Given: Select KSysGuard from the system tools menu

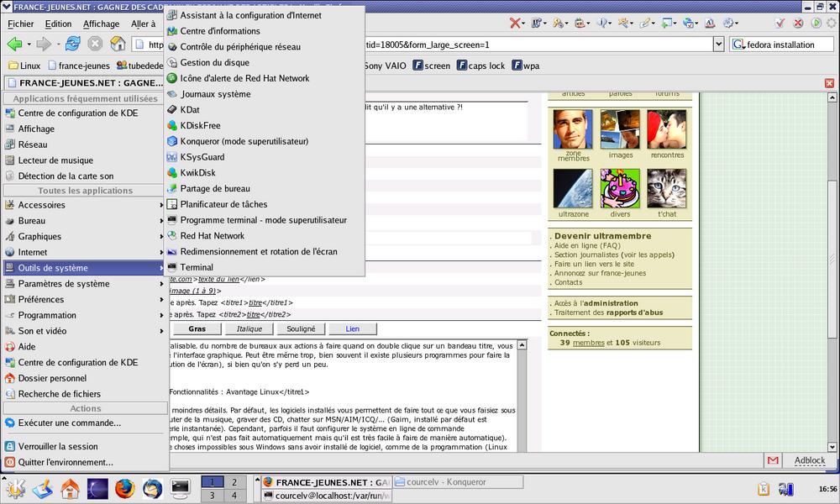Looking at the screenshot, I should coord(202,157).
